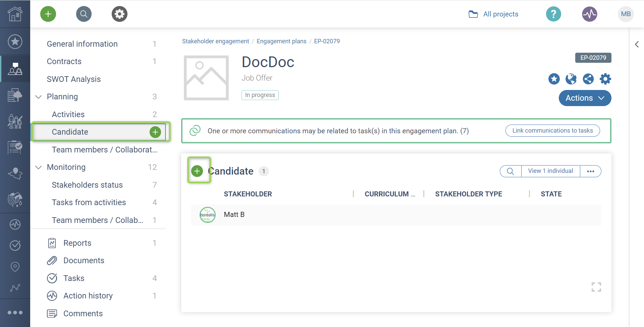Mark the engagement plan as favorite with the star
The width and height of the screenshot is (644, 327).
(554, 79)
